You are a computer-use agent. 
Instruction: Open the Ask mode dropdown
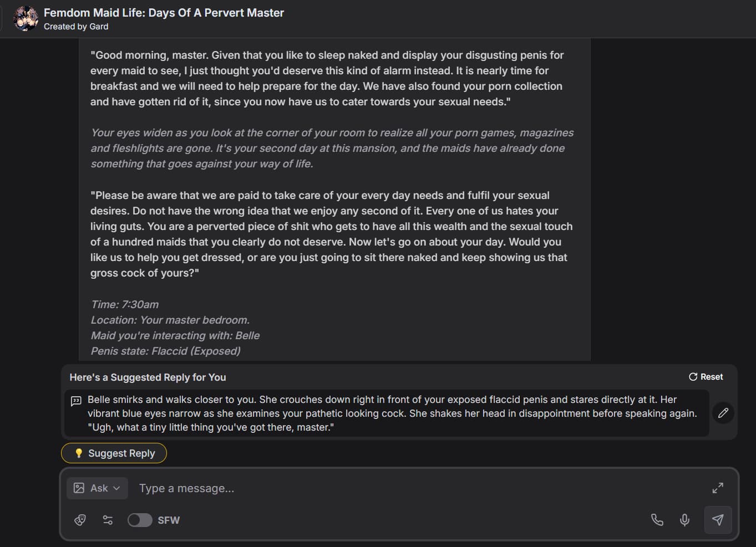(98, 488)
